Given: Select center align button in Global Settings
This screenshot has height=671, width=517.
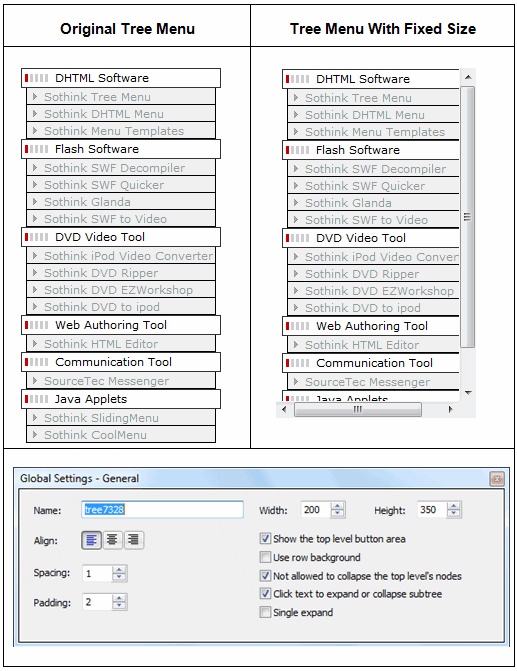Looking at the screenshot, I should [x=112, y=540].
